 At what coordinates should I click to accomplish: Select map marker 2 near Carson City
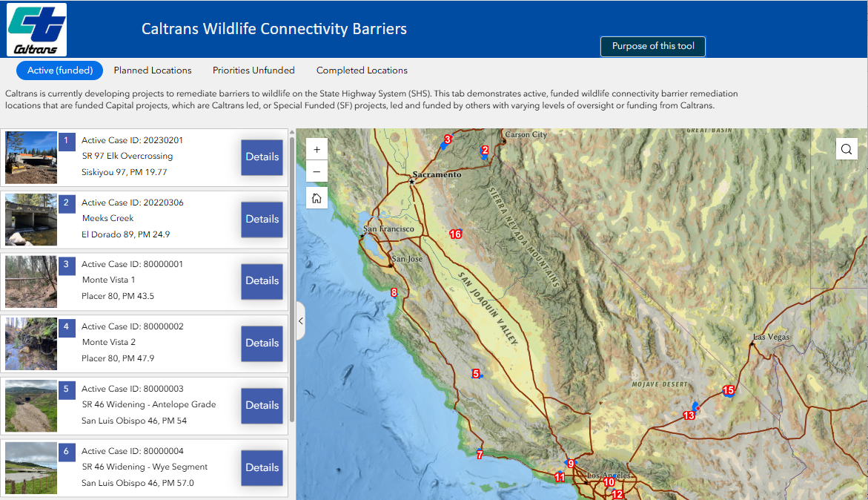tap(485, 150)
